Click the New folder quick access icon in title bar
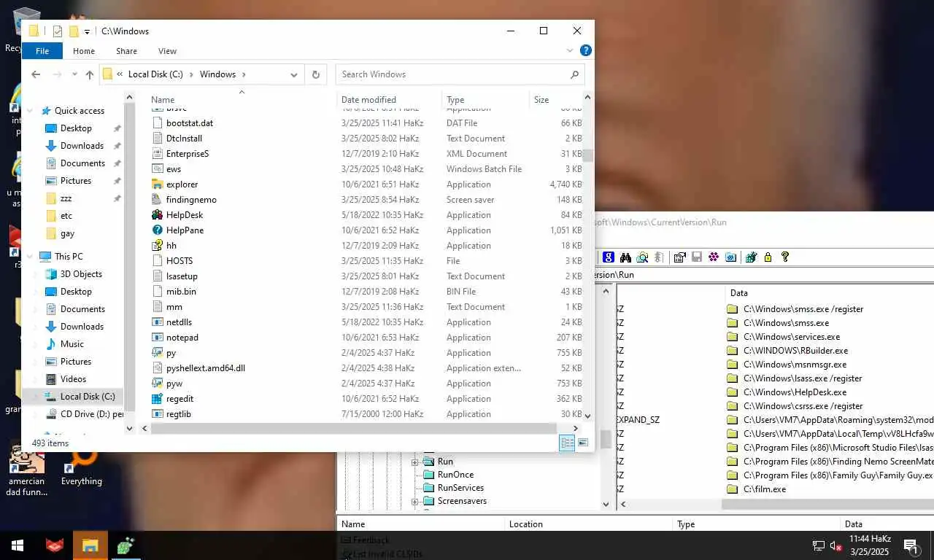934x560 pixels. pyautogui.click(x=74, y=31)
